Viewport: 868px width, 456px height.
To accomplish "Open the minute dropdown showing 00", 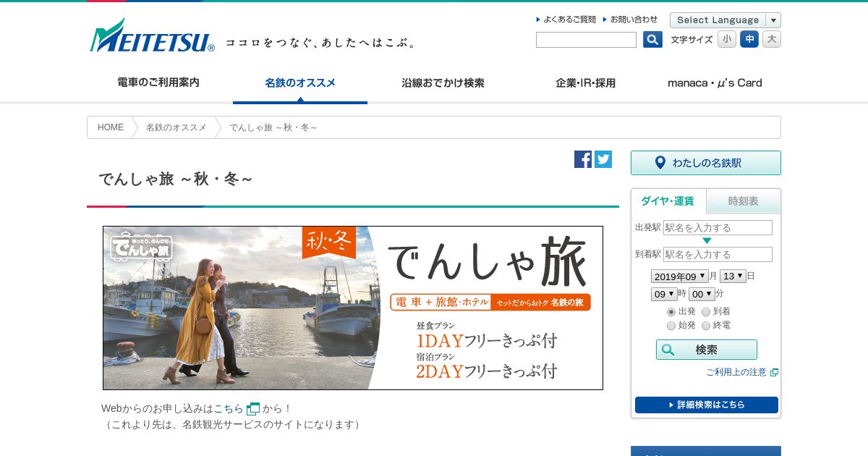I will coord(702,294).
